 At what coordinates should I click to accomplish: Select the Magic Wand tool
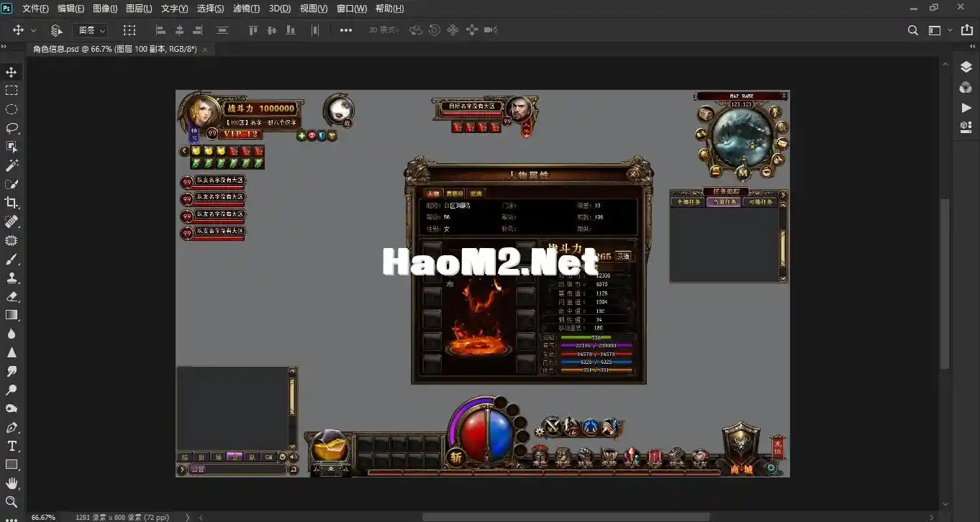pyautogui.click(x=12, y=165)
